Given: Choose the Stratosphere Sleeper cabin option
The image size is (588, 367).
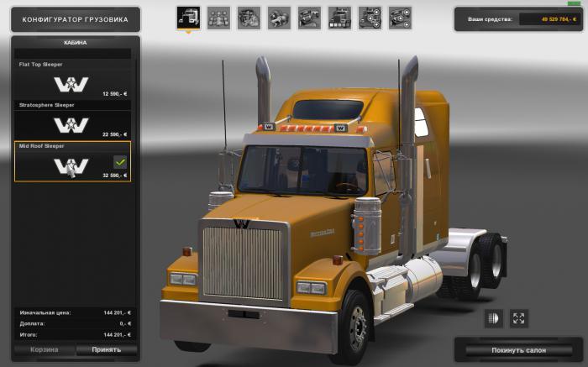Looking at the screenshot, I should click(x=72, y=121).
